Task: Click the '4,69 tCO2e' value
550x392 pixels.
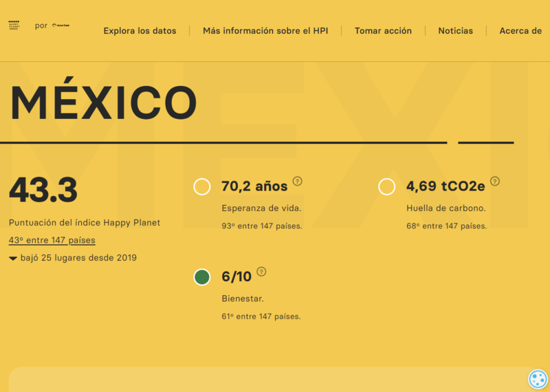Action: click(x=445, y=186)
